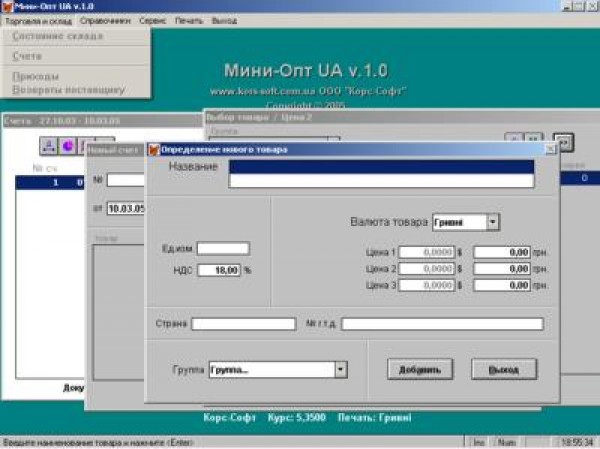This screenshot has width=600, height=449.
Task: Click the Мини-Опт app icon in main title bar
Action: tap(7, 6)
